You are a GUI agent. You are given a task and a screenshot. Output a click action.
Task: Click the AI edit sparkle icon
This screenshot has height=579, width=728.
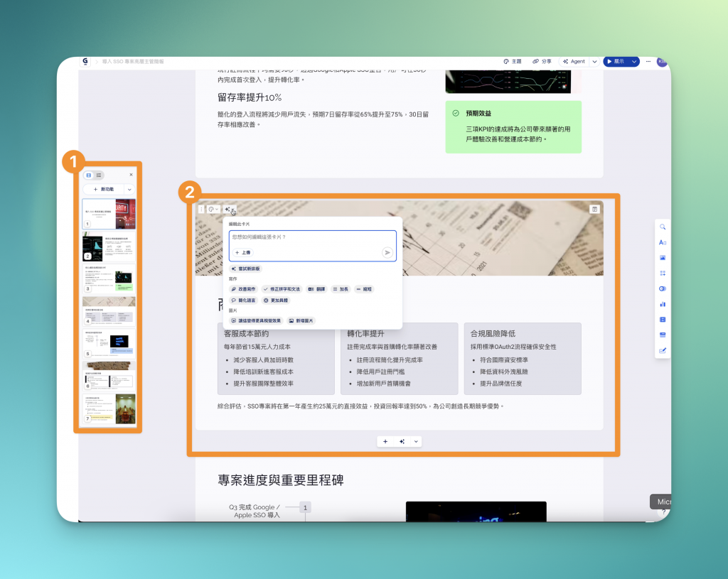point(229,210)
